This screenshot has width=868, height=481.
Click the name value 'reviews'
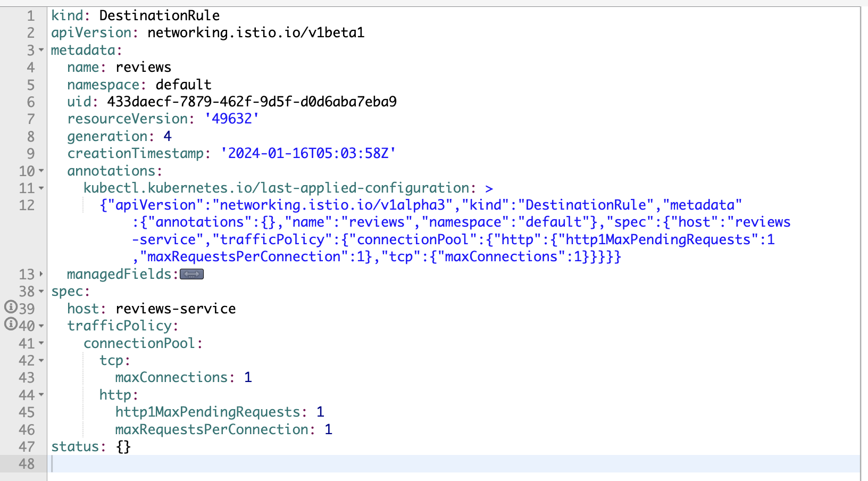coord(144,67)
